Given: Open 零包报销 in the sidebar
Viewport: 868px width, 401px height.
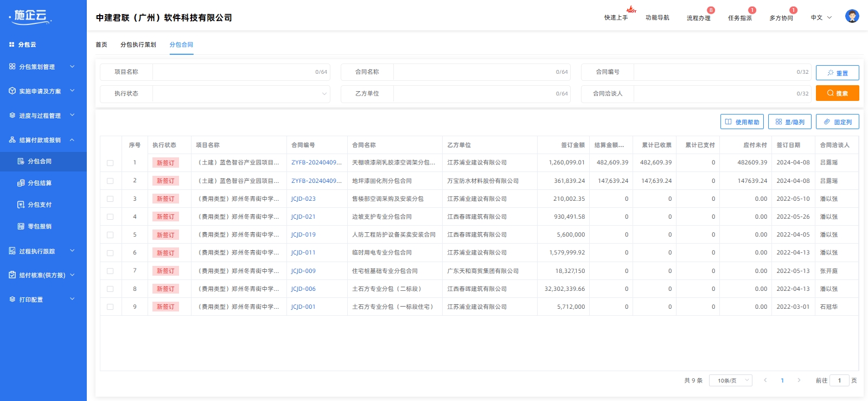Looking at the screenshot, I should (x=39, y=227).
